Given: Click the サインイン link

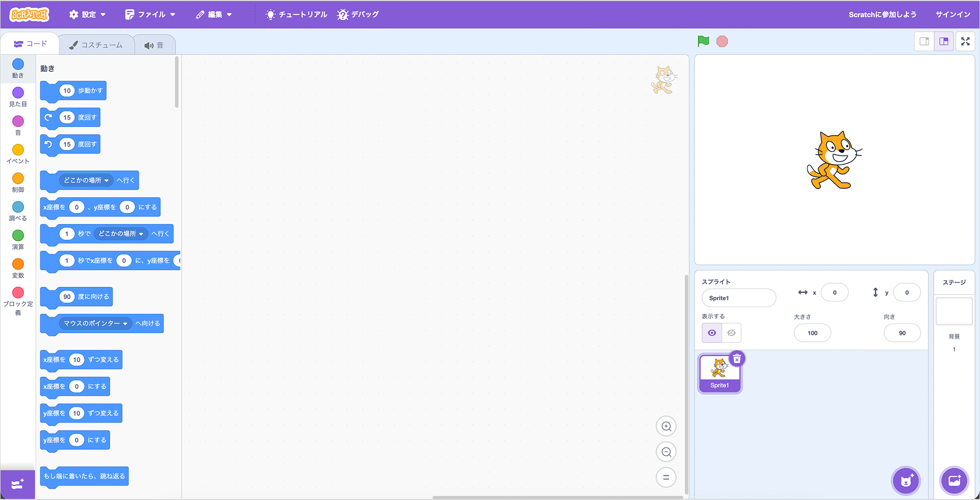Looking at the screenshot, I should pos(952,14).
